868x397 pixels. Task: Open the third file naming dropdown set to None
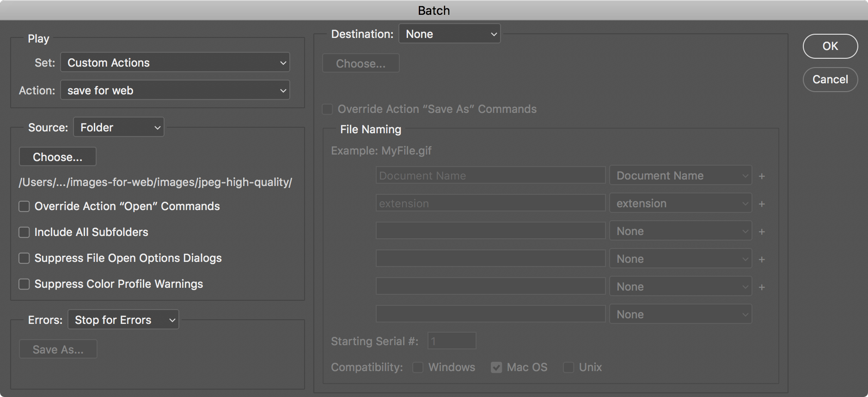coord(681,231)
